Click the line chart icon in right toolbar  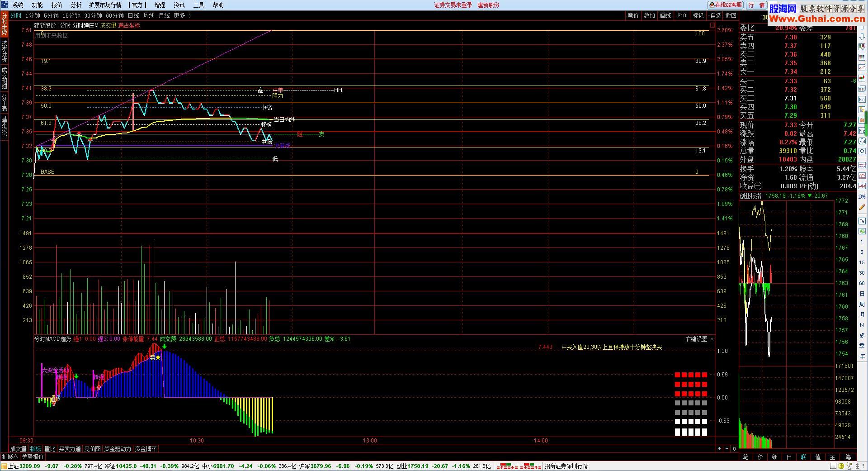coord(862,67)
